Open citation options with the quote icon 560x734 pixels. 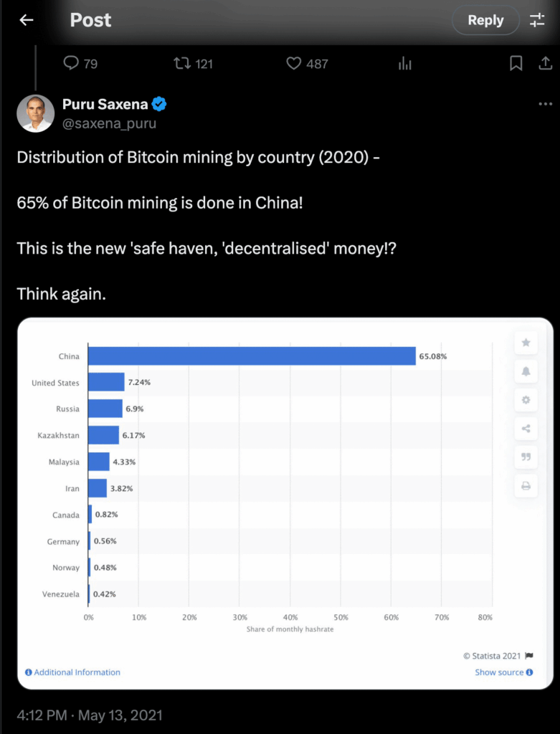526,457
